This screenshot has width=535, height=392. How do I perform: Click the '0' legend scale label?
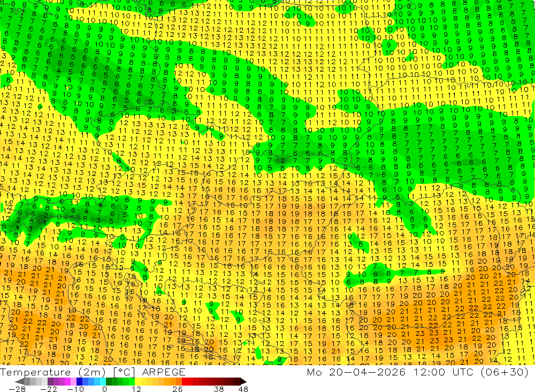point(105,389)
